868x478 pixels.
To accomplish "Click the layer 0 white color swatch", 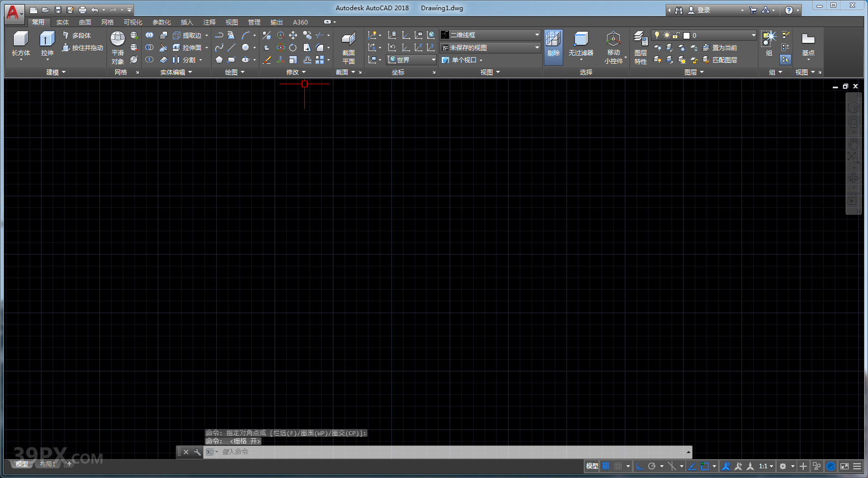I will click(x=687, y=35).
